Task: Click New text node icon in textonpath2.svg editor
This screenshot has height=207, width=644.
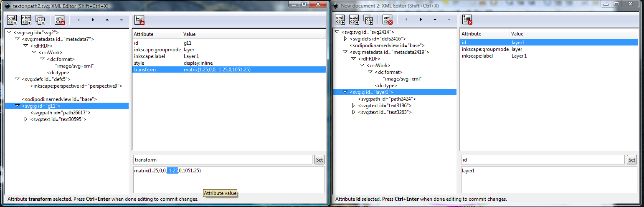Action: pos(26,20)
